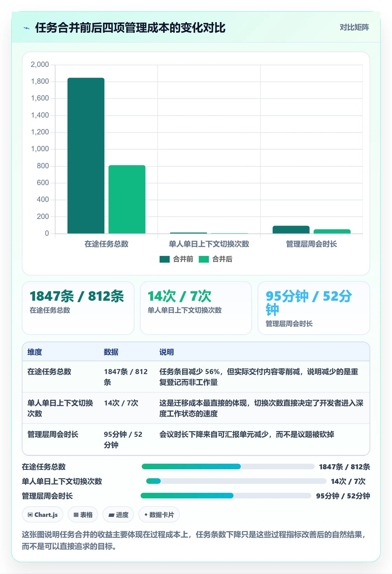Click the 数据 table column header
The image size is (392, 574).
click(111, 352)
